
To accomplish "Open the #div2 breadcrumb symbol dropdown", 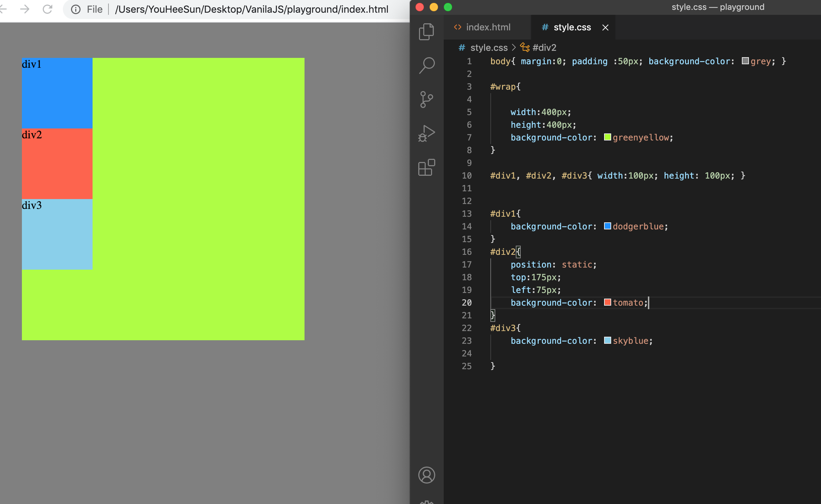I will click(x=544, y=48).
